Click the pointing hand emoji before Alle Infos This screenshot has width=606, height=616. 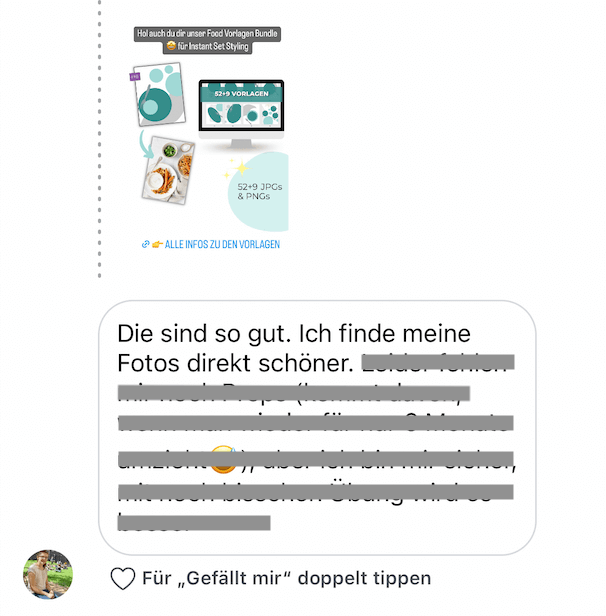click(157, 244)
